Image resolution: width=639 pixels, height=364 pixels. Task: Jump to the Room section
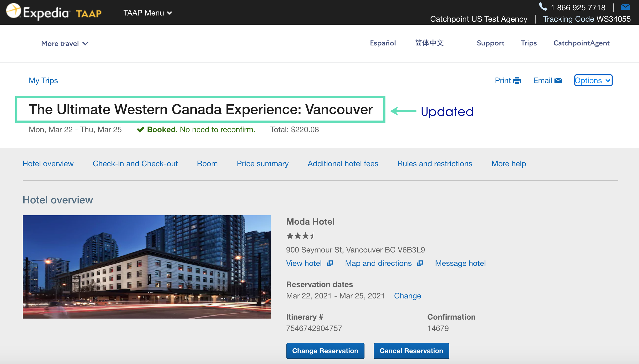(207, 164)
